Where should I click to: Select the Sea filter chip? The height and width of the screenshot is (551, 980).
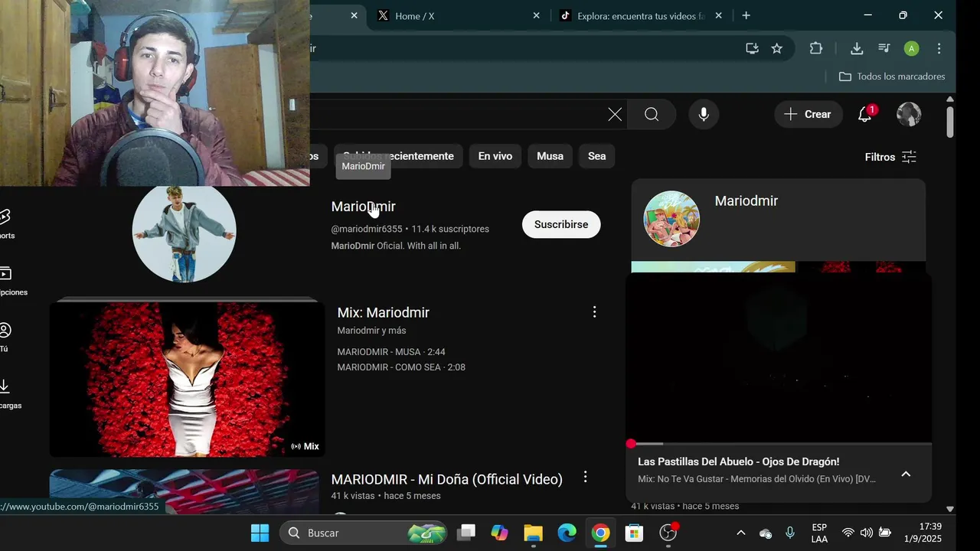[597, 156]
